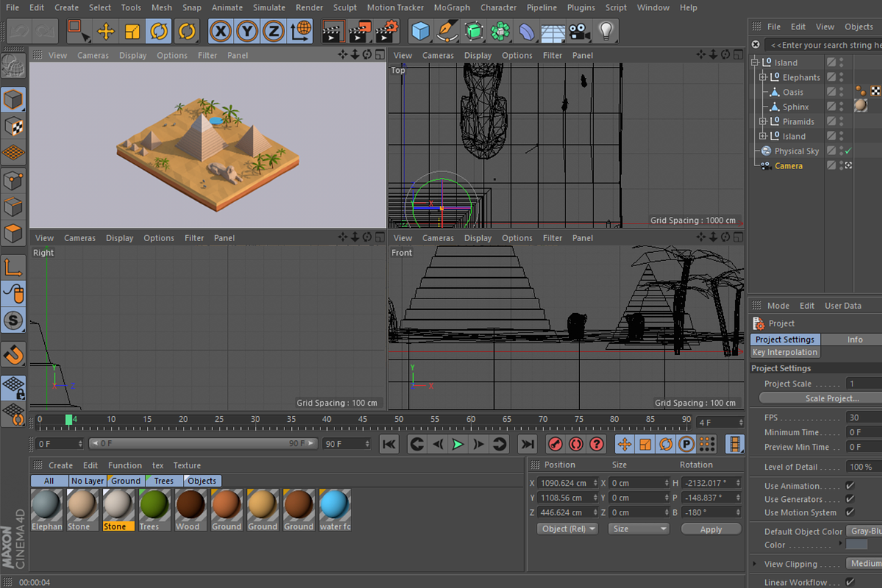Select Trees material layer tab
This screenshot has height=588, width=882.
[164, 481]
